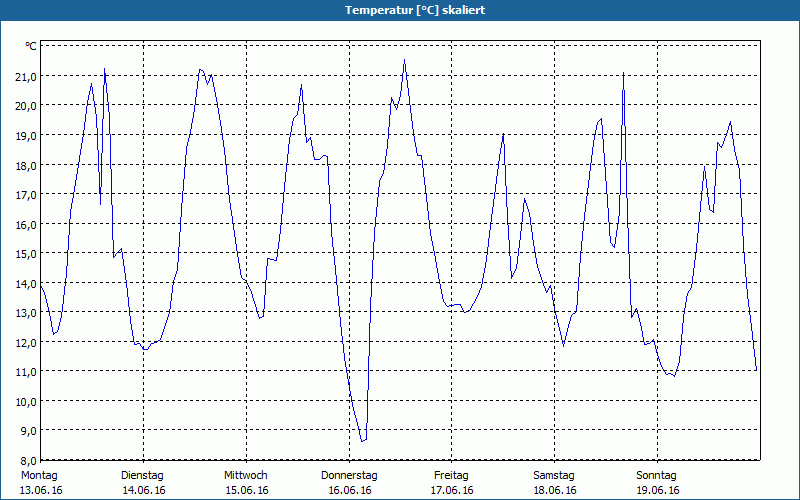Click the Freitag day label
Image resolution: width=800 pixels, height=500 pixels.
(x=452, y=476)
